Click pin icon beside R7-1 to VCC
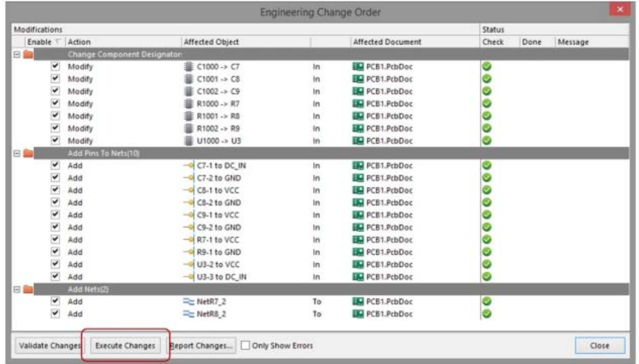The image size is (639, 364). tap(189, 240)
